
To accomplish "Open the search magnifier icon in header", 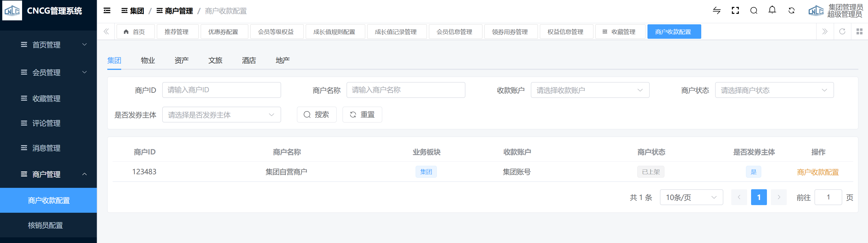I will pyautogui.click(x=753, y=11).
